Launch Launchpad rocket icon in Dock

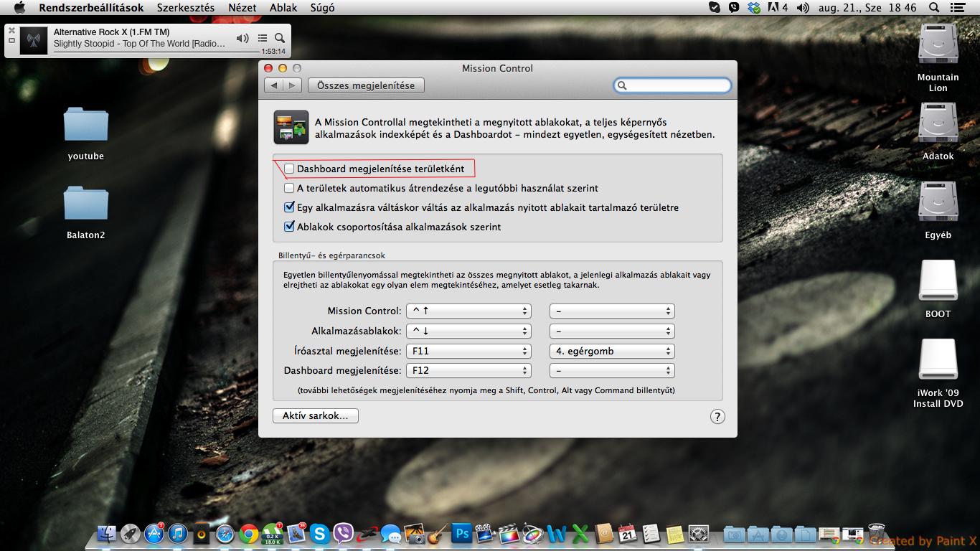pos(131,534)
